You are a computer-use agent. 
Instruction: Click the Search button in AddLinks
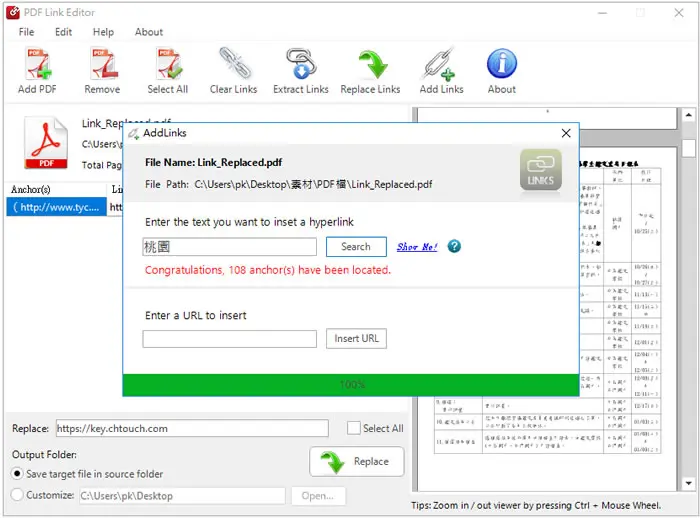pos(356,246)
